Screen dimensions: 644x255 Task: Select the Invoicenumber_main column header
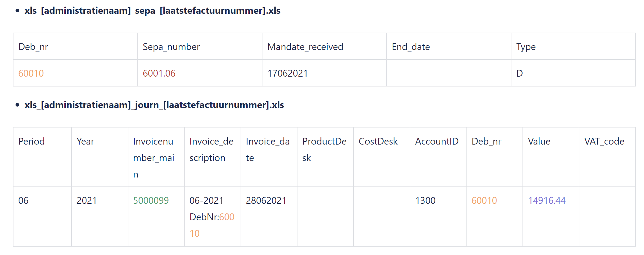click(x=154, y=158)
